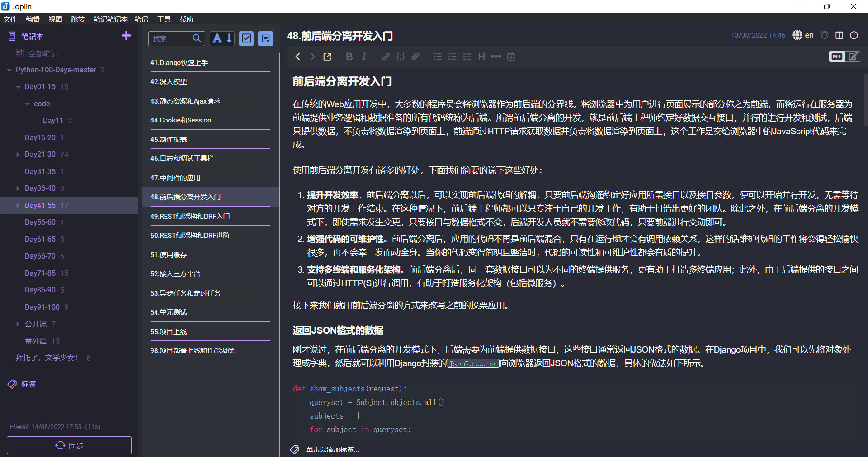The image size is (868, 457).
Task: Insert a checkbox list
Action: click(467, 57)
